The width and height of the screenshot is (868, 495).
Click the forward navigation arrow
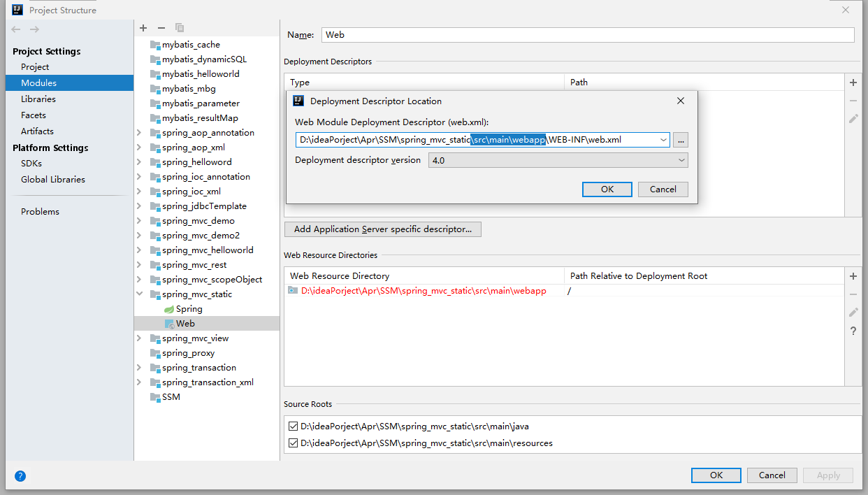point(34,29)
